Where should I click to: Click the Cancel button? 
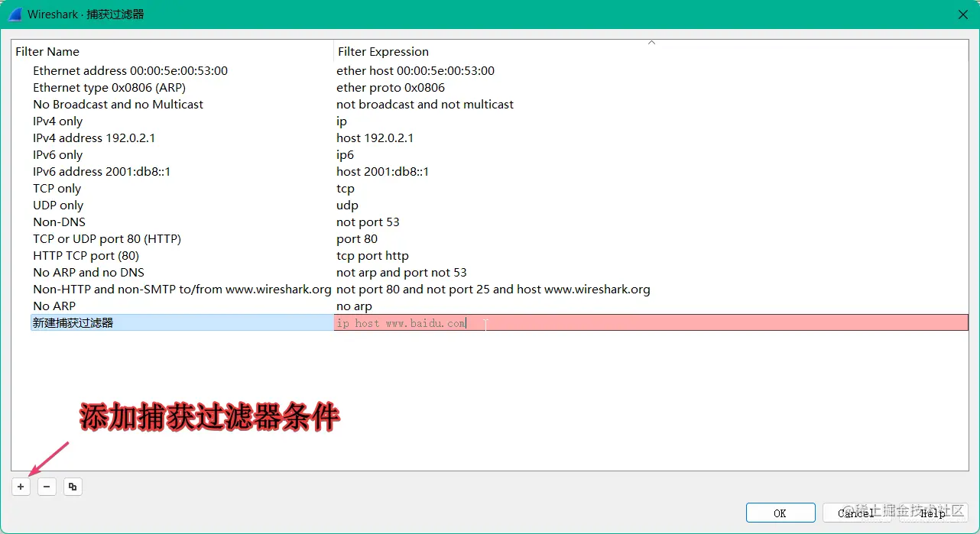pos(856,513)
